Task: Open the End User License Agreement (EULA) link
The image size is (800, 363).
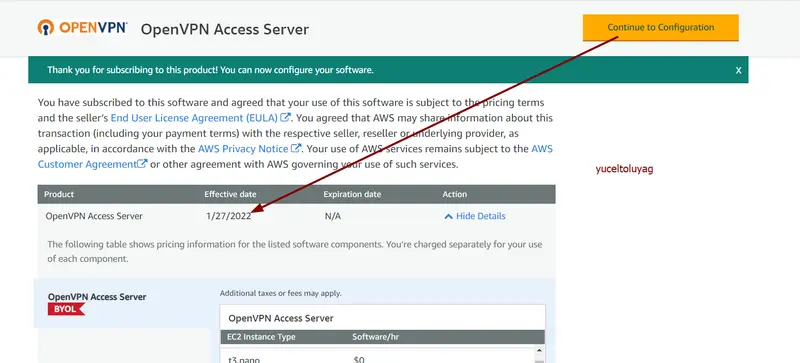Action: point(194,118)
